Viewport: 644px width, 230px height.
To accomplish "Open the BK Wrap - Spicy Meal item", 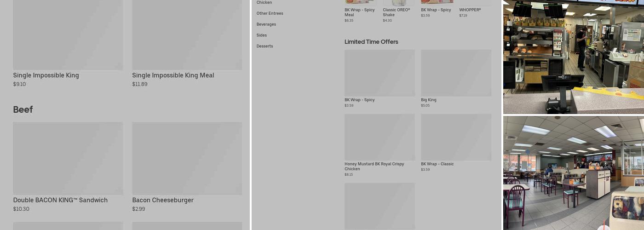I will point(359,12).
